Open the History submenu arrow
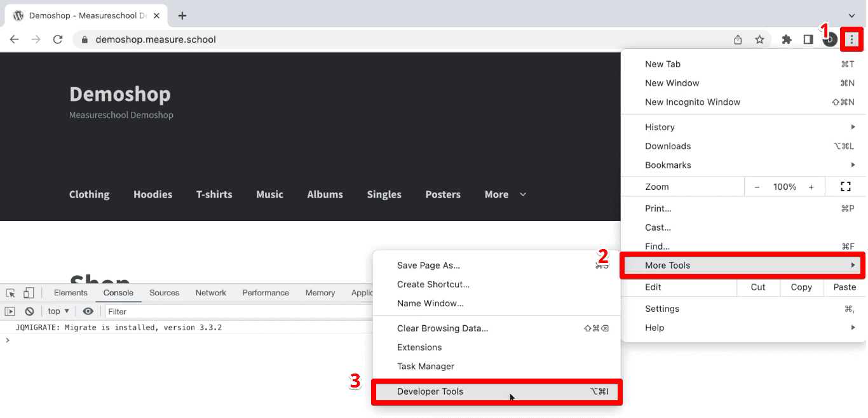868x418 pixels. (x=853, y=126)
